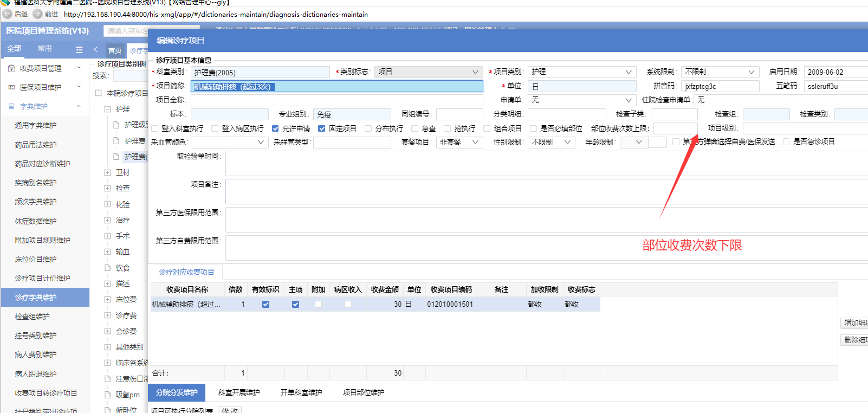Viewport: 868px width, 413px height.
Task: Click the left arrow beside 首页 tab
Action: tap(95, 49)
